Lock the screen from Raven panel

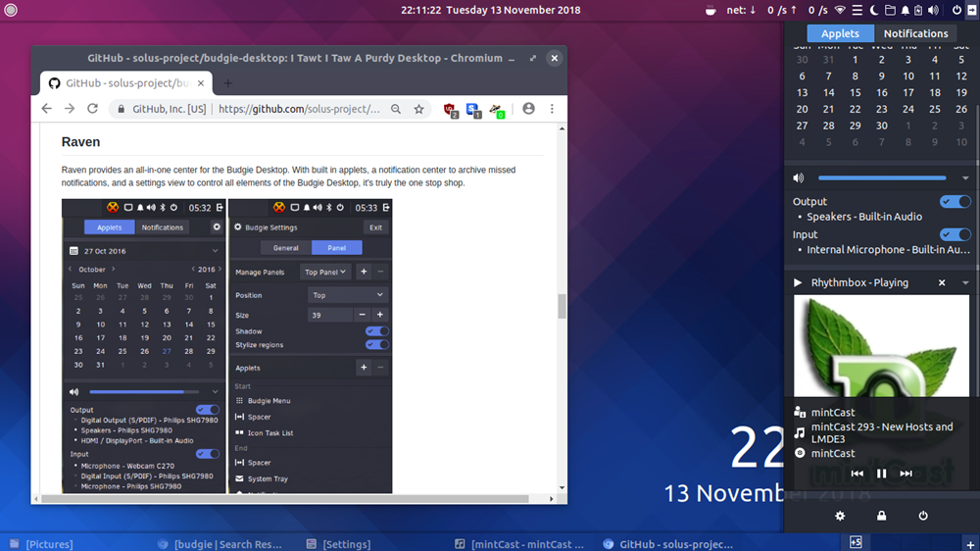point(881,516)
